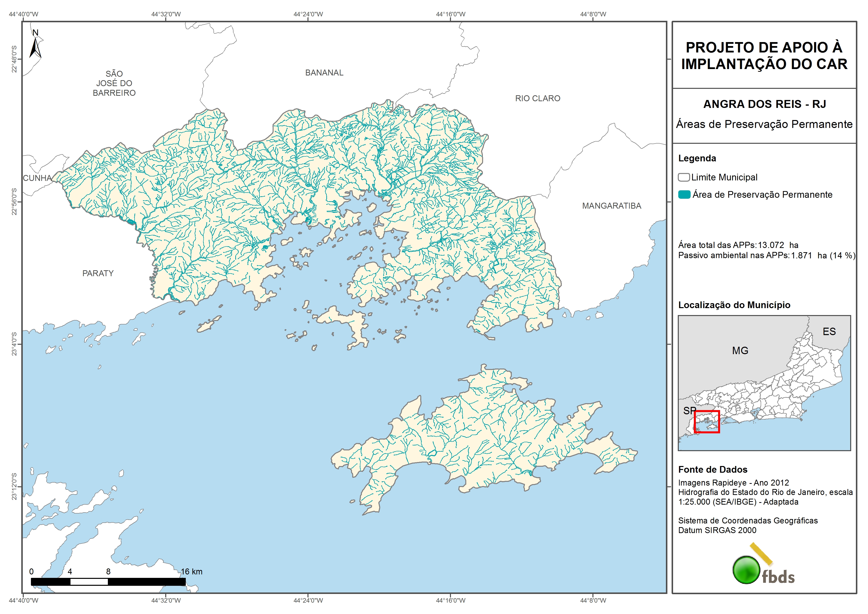Click the BANANAL municipality label
Image resolution: width=868 pixels, height=614 pixels.
324,73
